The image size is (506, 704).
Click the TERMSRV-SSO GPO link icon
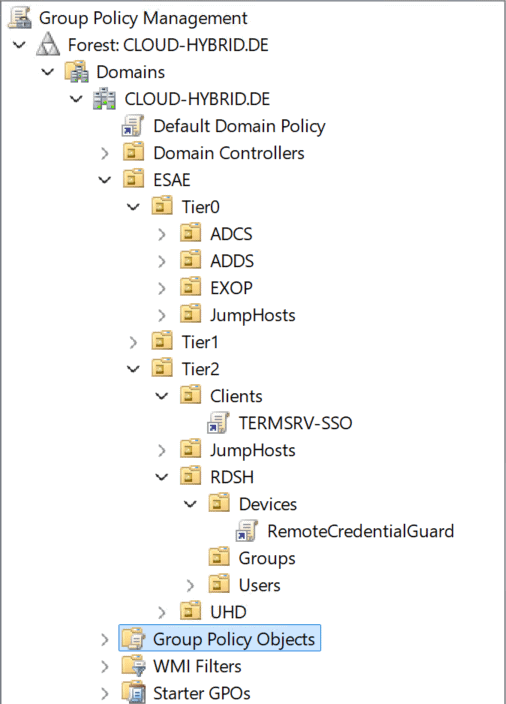coord(218,423)
